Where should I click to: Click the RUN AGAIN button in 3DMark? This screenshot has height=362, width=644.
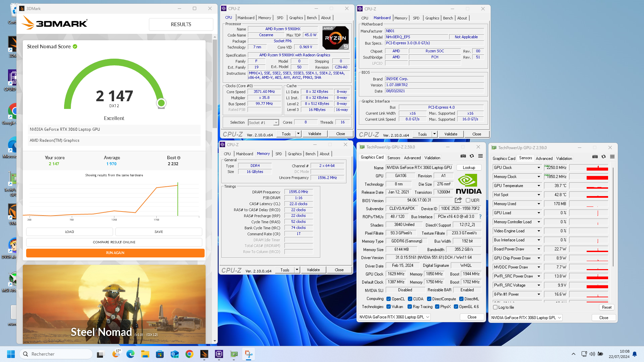pos(115,253)
